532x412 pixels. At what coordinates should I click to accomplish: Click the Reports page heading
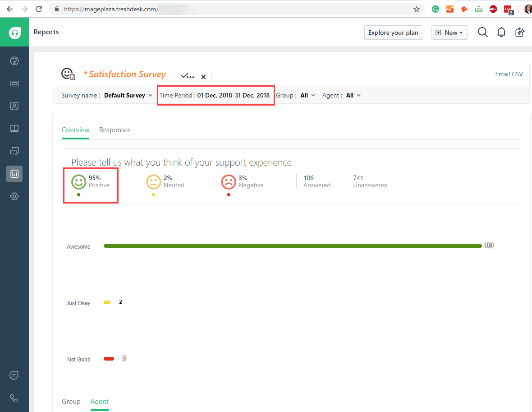click(46, 32)
